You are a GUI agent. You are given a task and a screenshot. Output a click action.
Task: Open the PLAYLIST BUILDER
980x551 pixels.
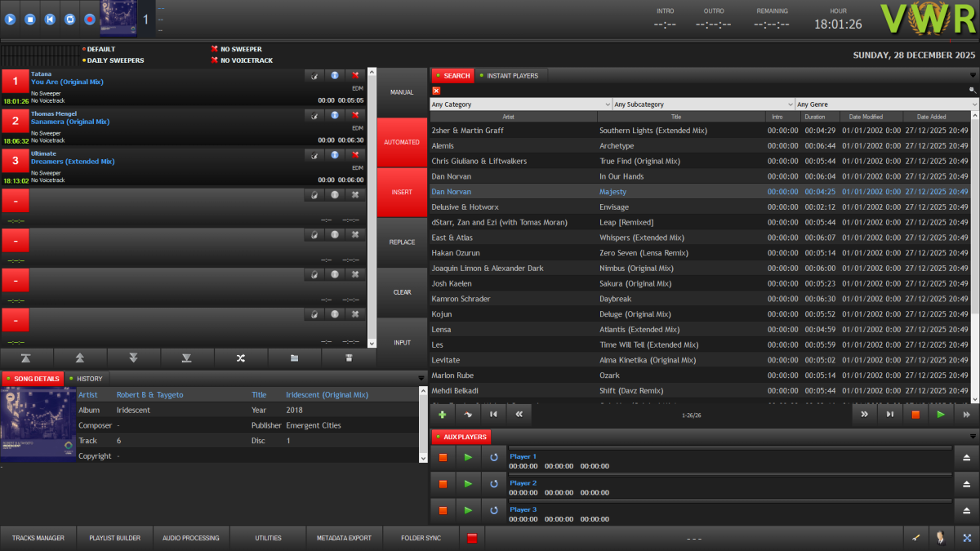click(114, 538)
